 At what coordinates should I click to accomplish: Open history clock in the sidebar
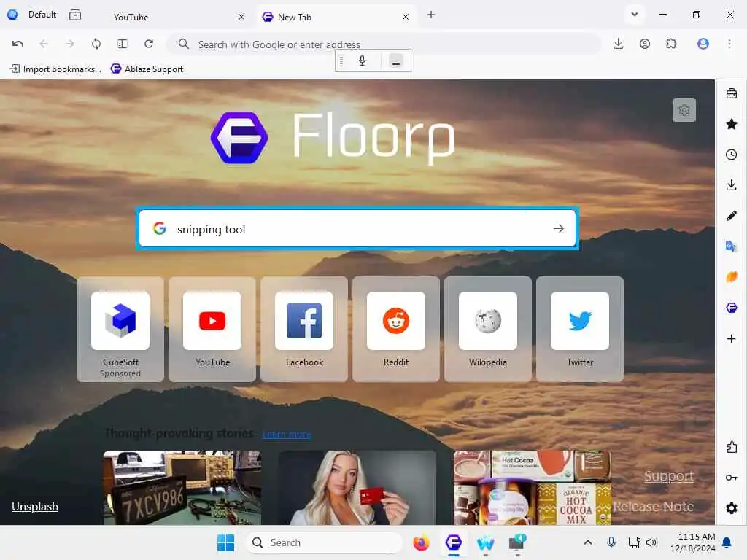(731, 155)
